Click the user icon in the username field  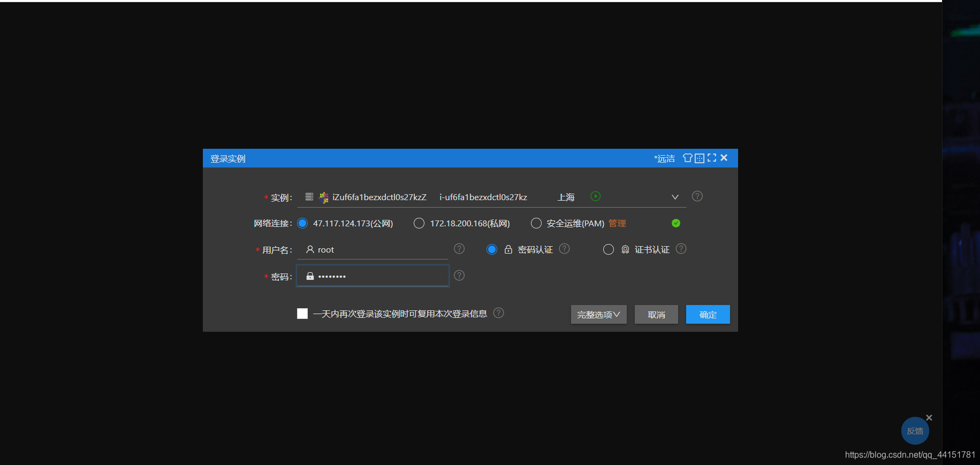pyautogui.click(x=310, y=249)
